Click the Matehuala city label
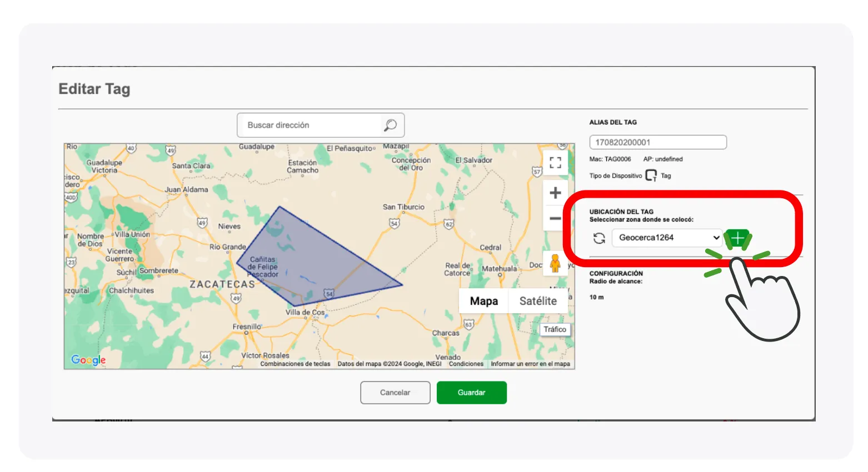This screenshot has width=868, height=472. point(499,269)
